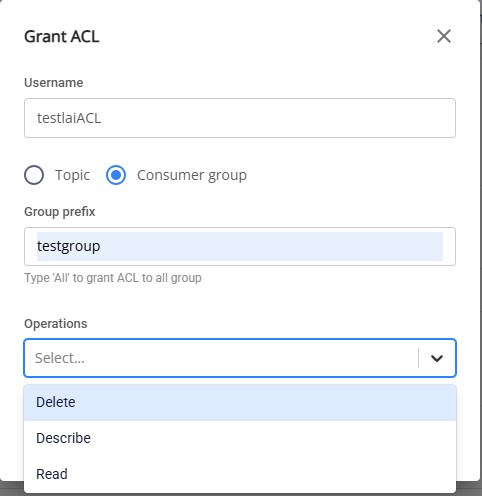Focus the Group prefix input field
Viewport: 482px width, 496px height.
tap(240, 246)
